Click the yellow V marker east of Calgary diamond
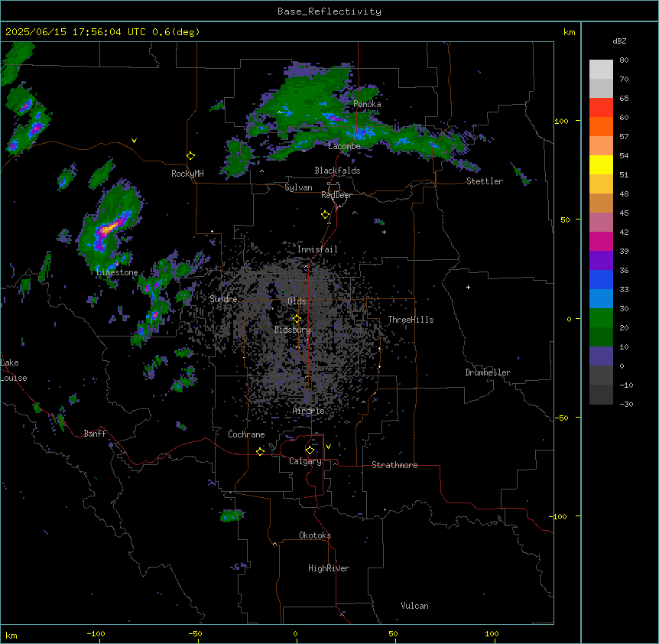Image resolution: width=659 pixels, height=644 pixels. [x=328, y=447]
